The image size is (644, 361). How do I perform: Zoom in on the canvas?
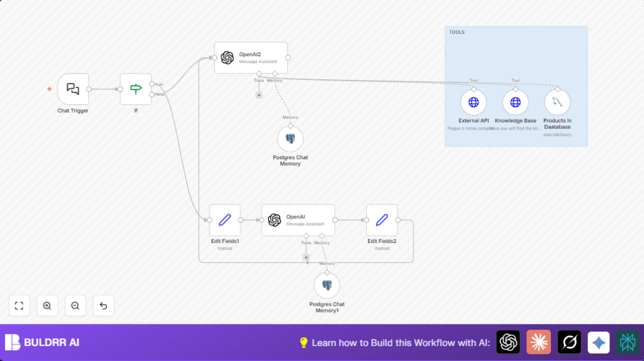[47, 306]
